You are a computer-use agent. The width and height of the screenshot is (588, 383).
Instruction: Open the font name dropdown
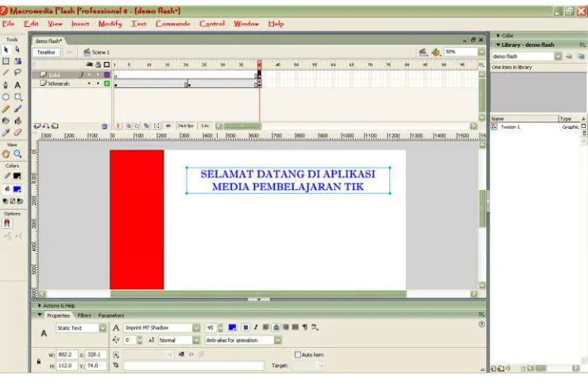[x=196, y=328]
